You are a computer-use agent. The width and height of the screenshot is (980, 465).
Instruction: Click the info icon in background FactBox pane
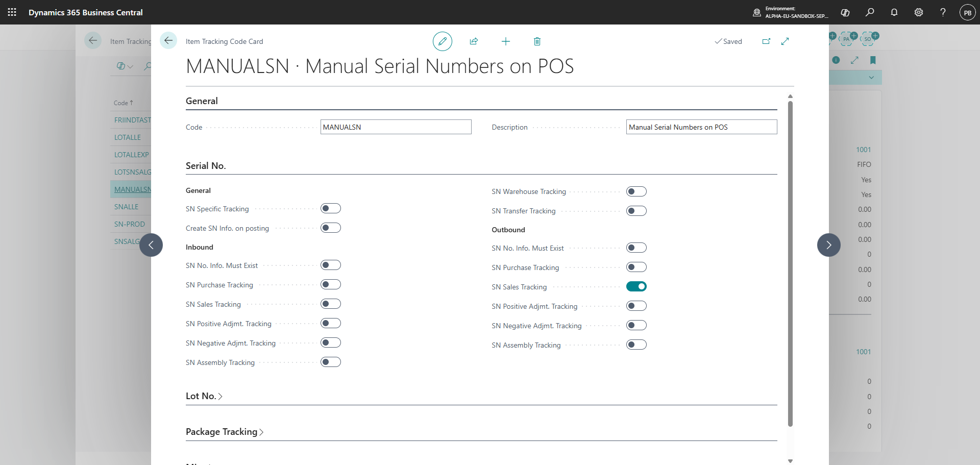836,60
